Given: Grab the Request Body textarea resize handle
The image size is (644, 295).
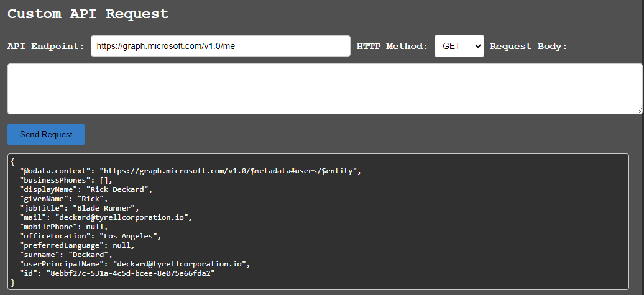Looking at the screenshot, I should coord(638,111).
